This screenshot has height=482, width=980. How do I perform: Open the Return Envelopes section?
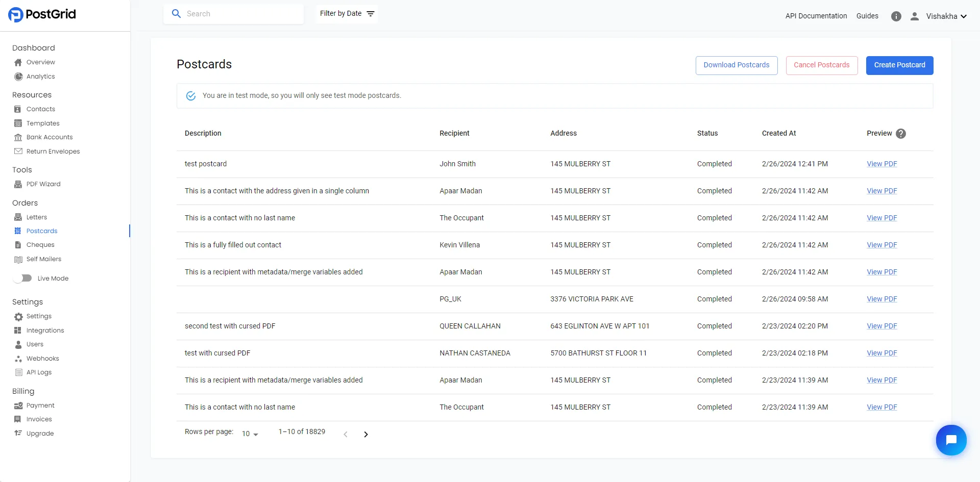click(18, 151)
